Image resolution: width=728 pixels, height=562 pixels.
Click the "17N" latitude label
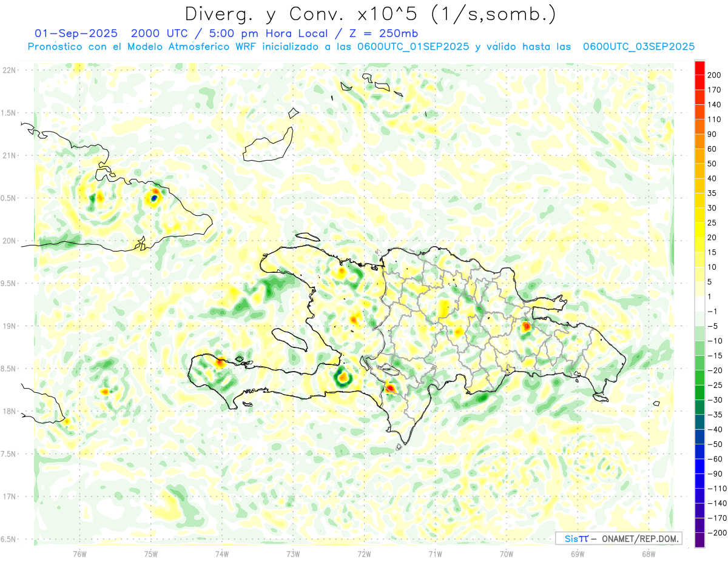9,496
